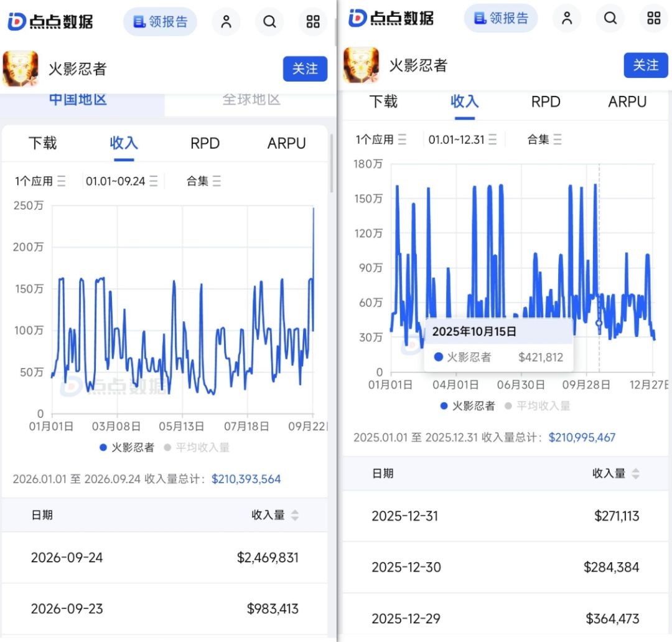The image size is (672, 642).
Task: Open RPD tab in left panel
Action: (x=205, y=143)
